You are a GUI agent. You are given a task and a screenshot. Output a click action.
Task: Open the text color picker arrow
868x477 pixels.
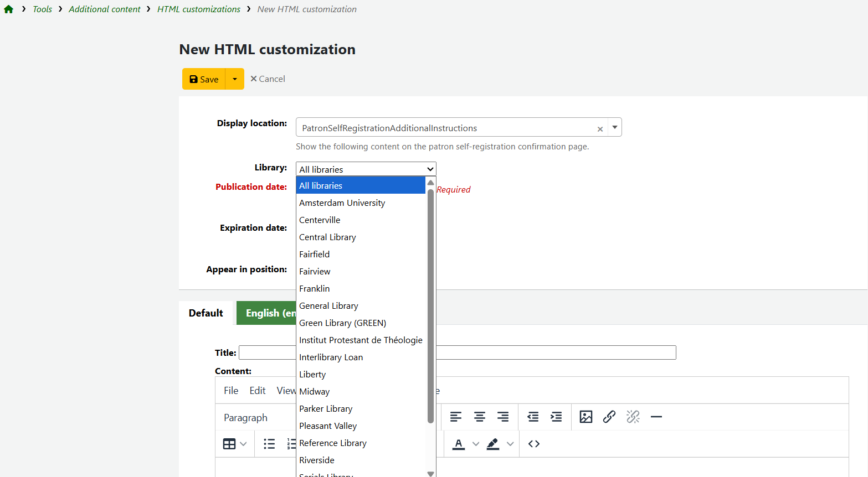[x=475, y=444]
